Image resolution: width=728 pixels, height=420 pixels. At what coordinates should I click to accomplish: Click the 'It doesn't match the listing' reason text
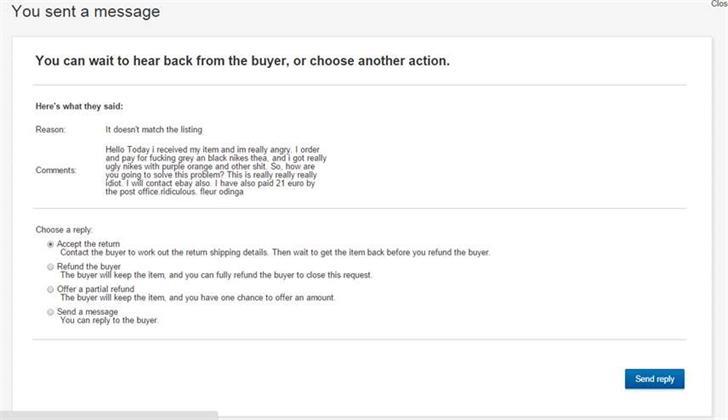[x=154, y=129]
